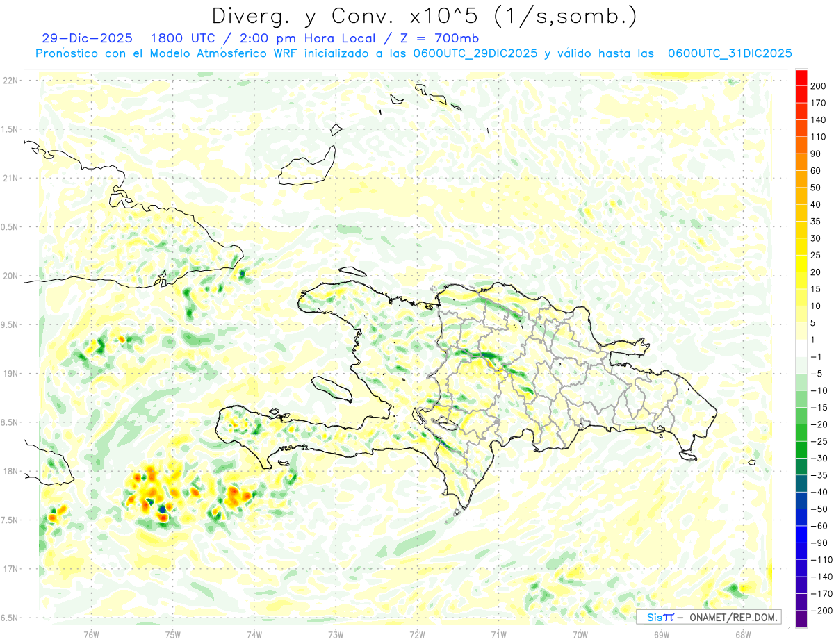The width and height of the screenshot is (834, 644).
Task: Click the colorbar label "140"
Action: pyautogui.click(x=818, y=119)
